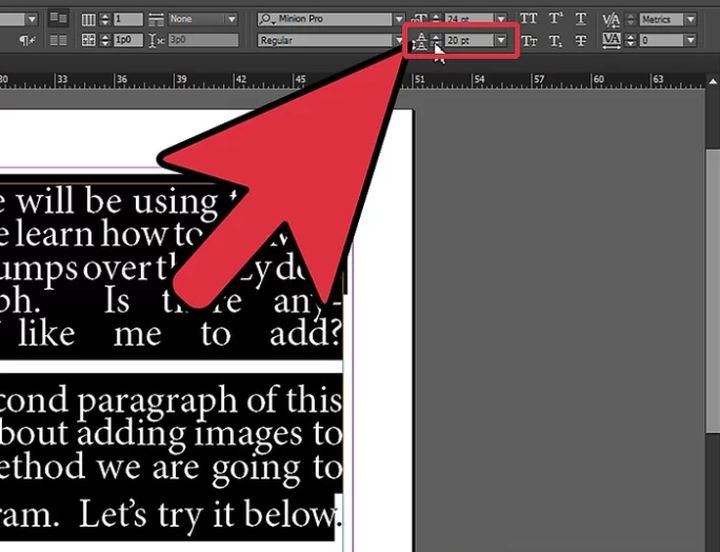
Task: Click the tracking value 0 field
Action: pyautogui.click(x=661, y=40)
